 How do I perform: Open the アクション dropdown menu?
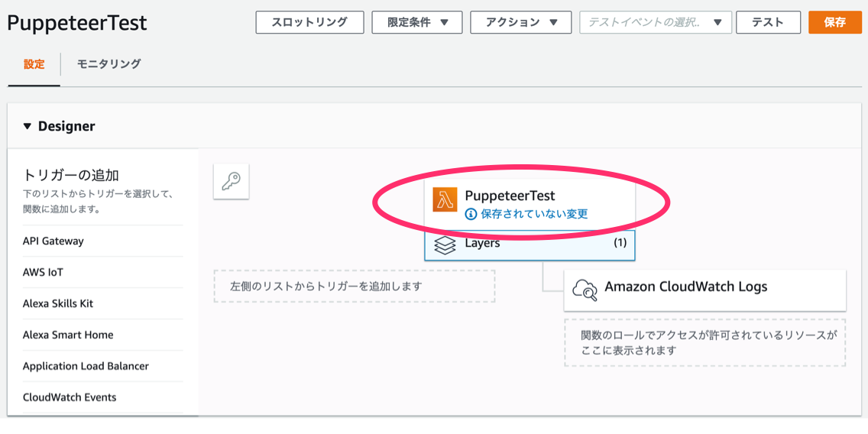520,23
